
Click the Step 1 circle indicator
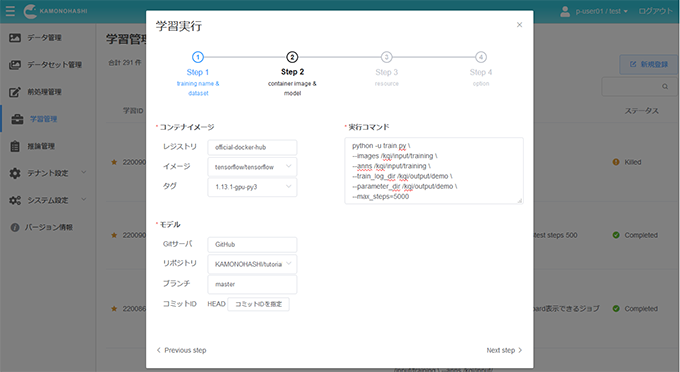(x=198, y=57)
